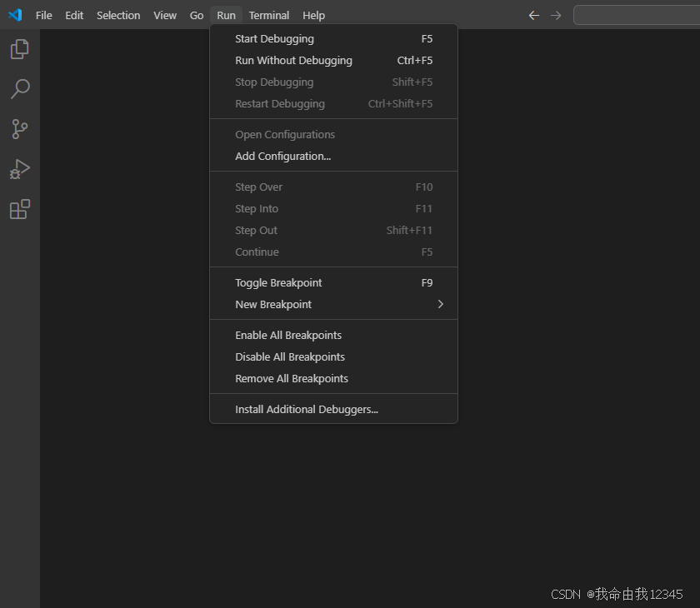The image size is (700, 608).
Task: Click the disabled Stop Debugging entry
Action: coord(333,82)
